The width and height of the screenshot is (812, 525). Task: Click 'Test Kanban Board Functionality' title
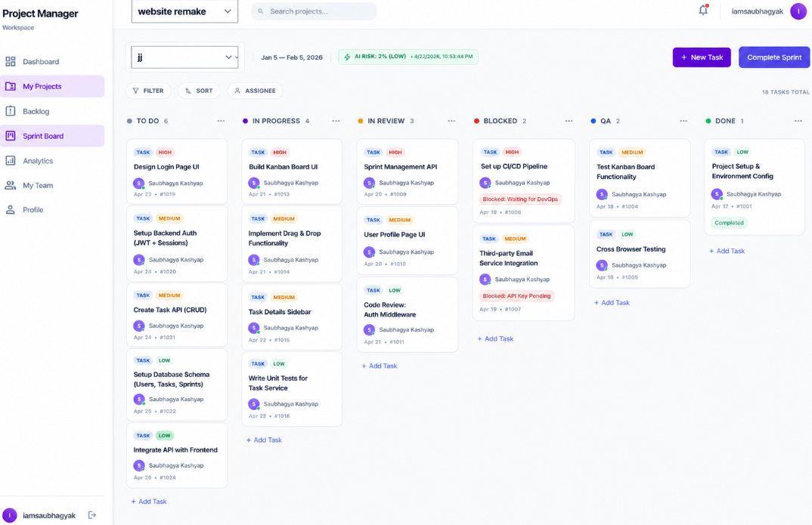click(625, 171)
